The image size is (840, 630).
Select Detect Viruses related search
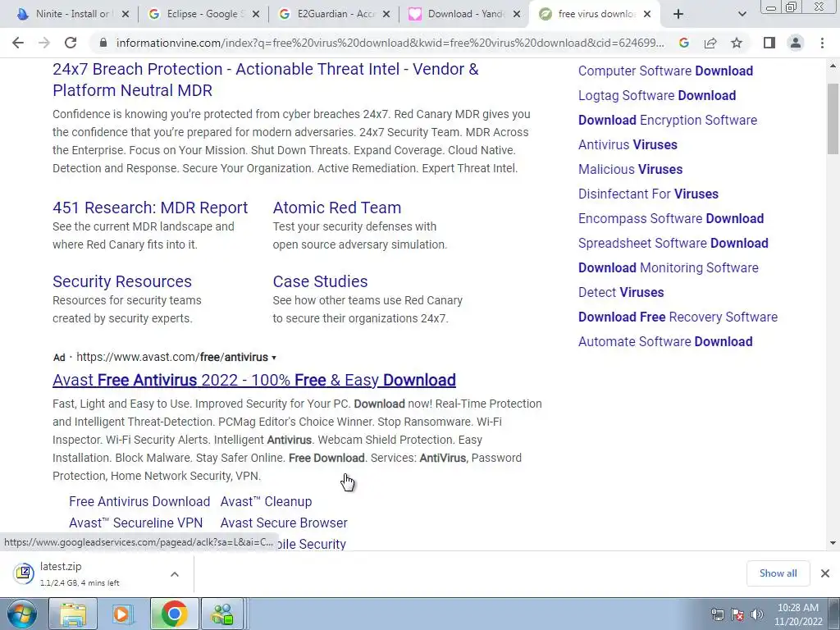(x=621, y=293)
